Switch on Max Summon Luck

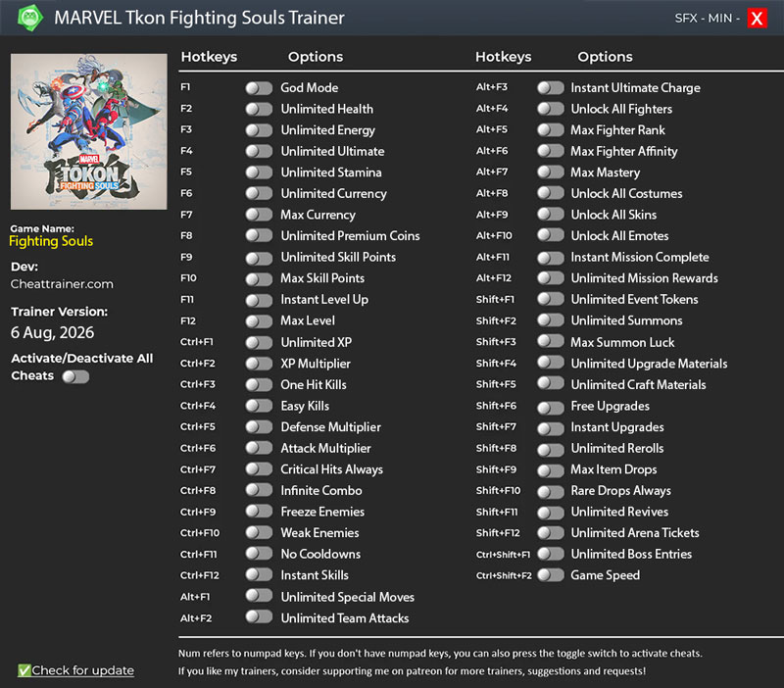[551, 341]
